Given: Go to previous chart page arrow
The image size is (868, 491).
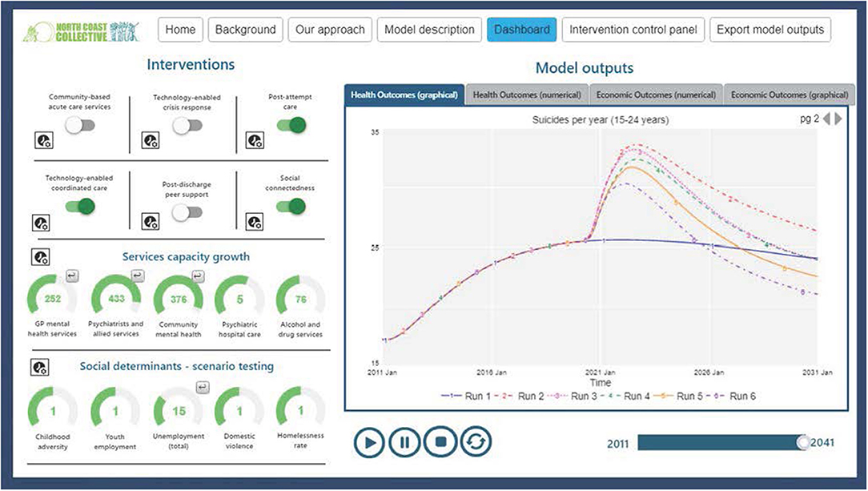Looking at the screenshot, I should point(826,119).
